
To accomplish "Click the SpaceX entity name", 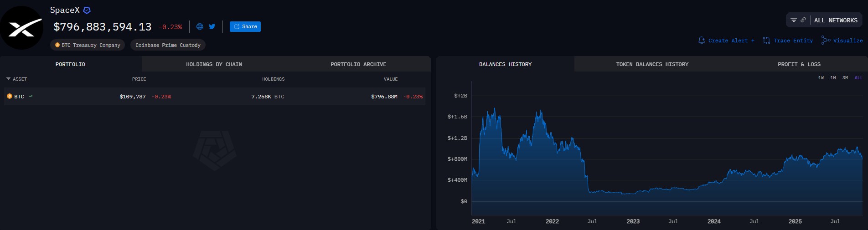I will point(65,10).
